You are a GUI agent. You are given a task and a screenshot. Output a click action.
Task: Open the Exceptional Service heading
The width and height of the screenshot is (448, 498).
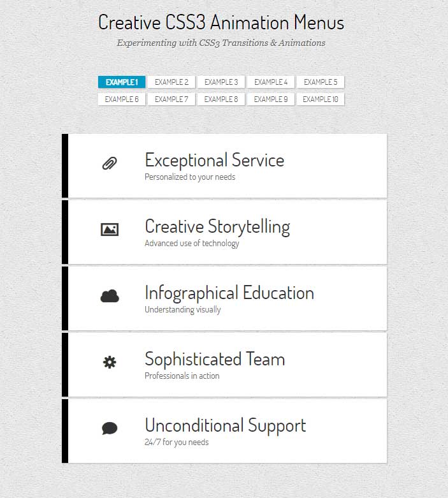(x=214, y=161)
